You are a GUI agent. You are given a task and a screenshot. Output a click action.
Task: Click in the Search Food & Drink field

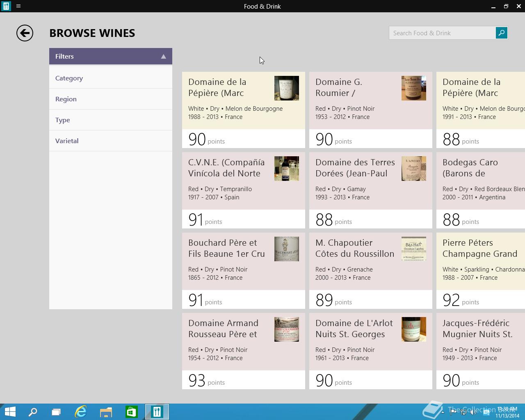point(442,33)
